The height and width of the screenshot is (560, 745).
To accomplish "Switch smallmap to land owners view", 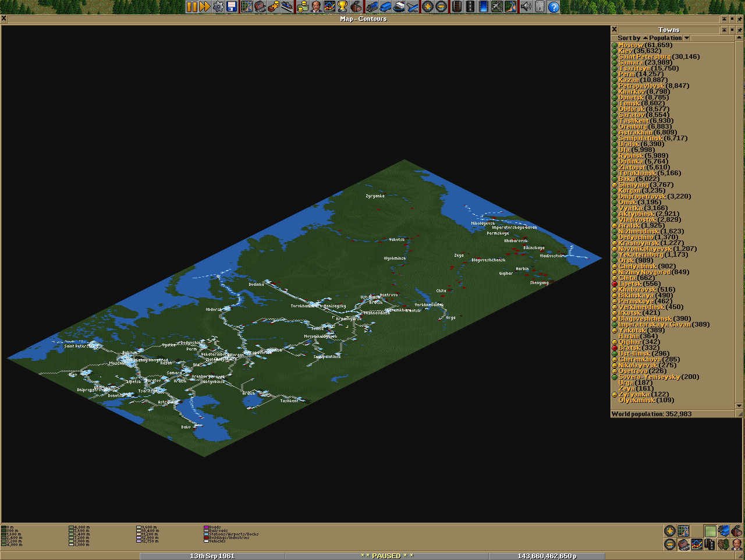I will tap(737, 544).
